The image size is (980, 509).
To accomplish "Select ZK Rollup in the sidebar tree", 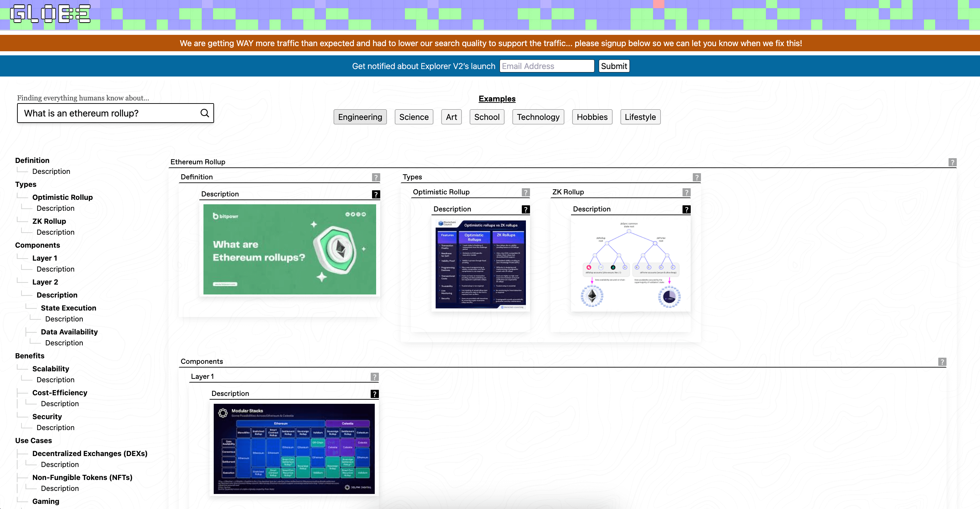I will tap(49, 221).
